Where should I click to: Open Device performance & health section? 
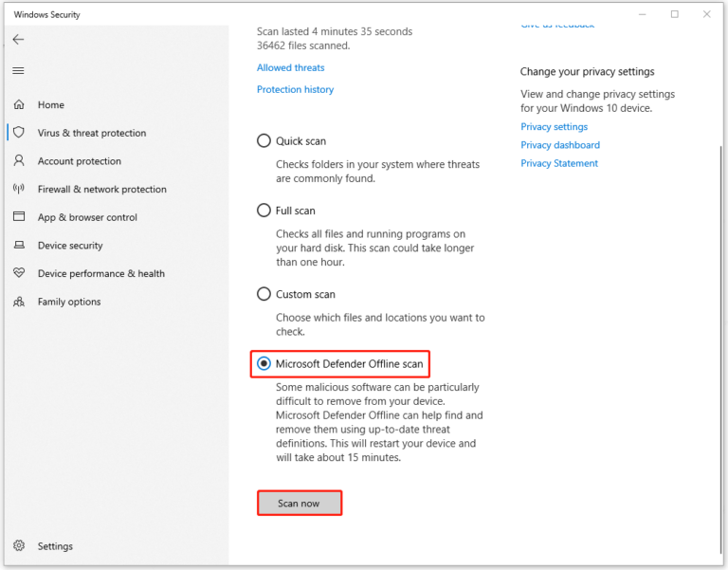[101, 273]
